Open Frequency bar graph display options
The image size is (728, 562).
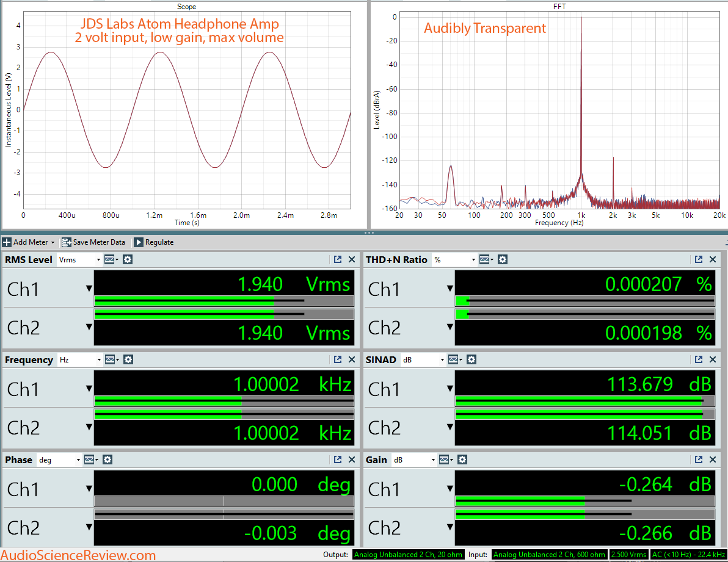tap(112, 359)
